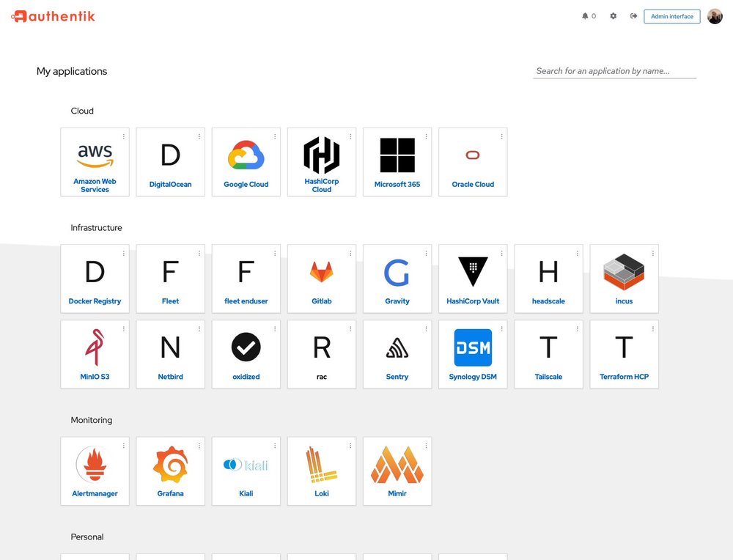Click the Grafana swirl icon
This screenshot has height=560, width=733.
(x=170, y=464)
